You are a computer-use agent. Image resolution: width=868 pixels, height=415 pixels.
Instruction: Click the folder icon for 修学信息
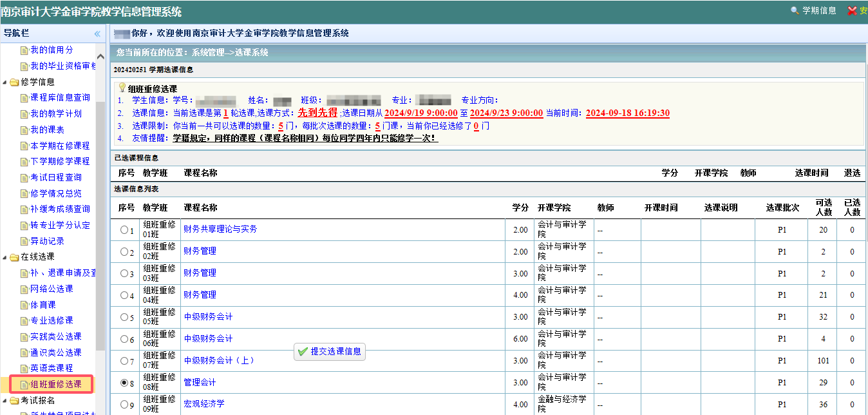click(x=14, y=82)
